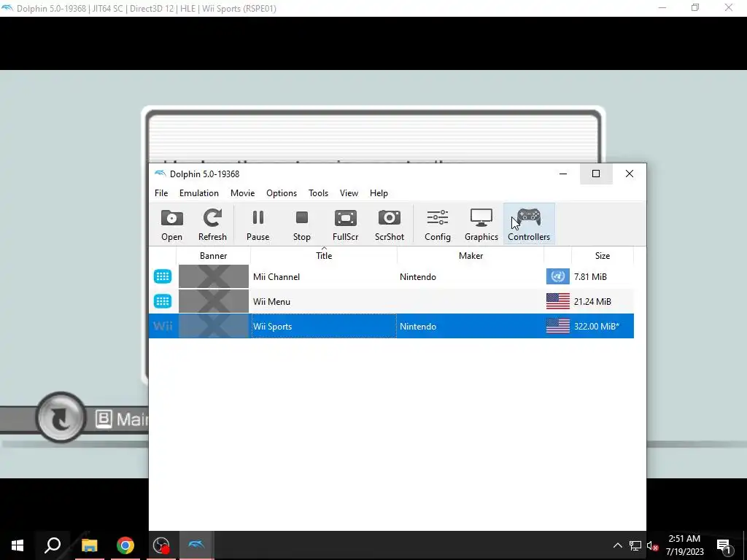
Task: Click the Wii platform icon for Wii Sports
Action: (163, 326)
